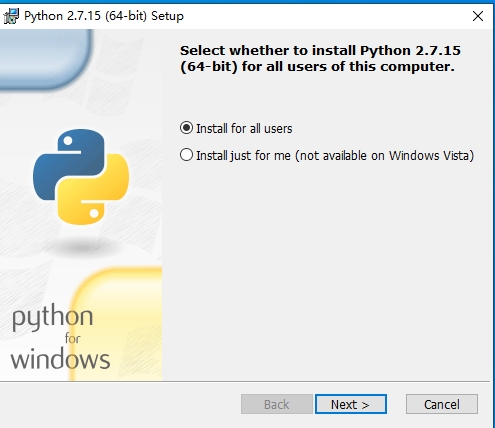The height and width of the screenshot is (428, 495).
Task: Click the Python two-snake logo
Action: [81, 177]
